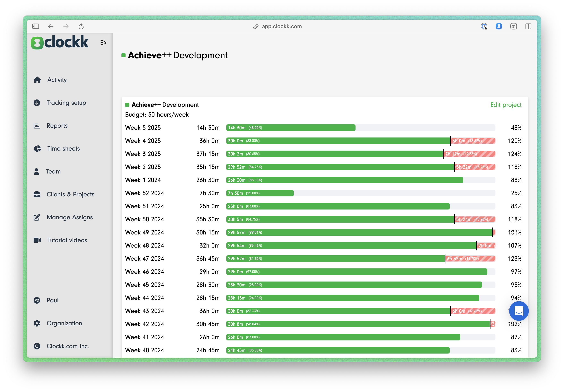Click the Organization gear icon
The height and width of the screenshot is (392, 564).
pos(37,323)
